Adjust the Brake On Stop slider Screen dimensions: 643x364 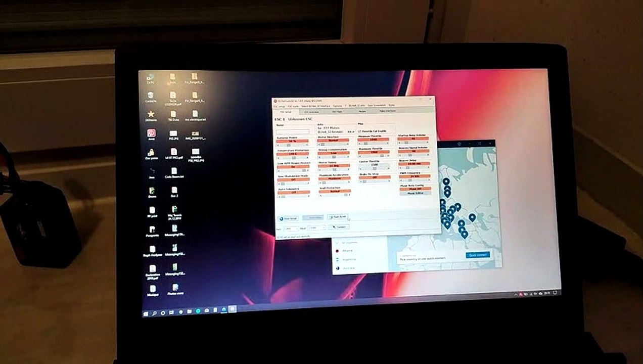click(375, 181)
